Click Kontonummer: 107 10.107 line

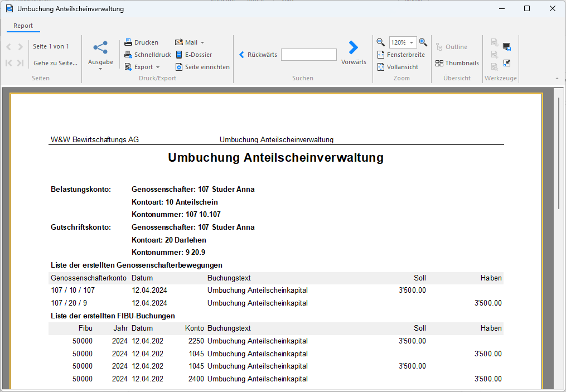176,215
